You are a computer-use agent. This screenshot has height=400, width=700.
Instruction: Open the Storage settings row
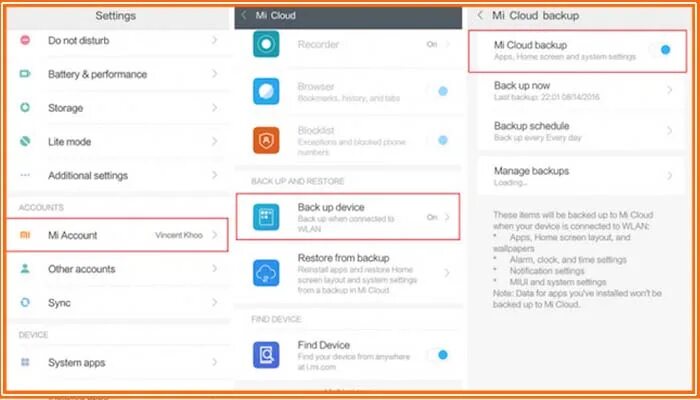(x=118, y=108)
